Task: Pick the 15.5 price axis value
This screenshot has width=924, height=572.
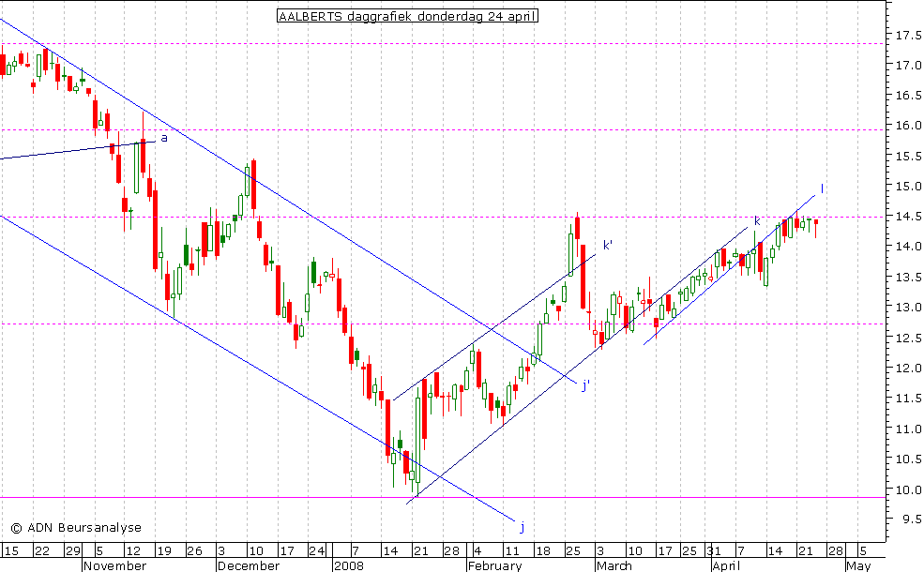Action: pos(908,157)
